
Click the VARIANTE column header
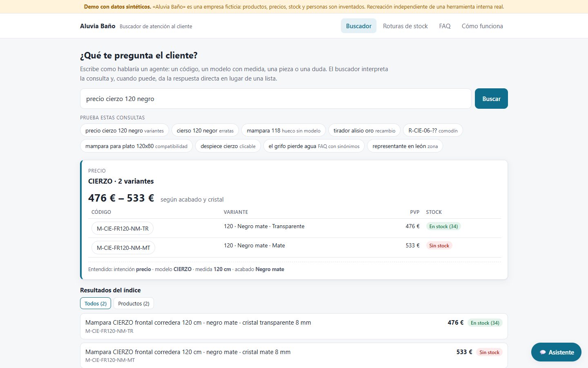[236, 212]
